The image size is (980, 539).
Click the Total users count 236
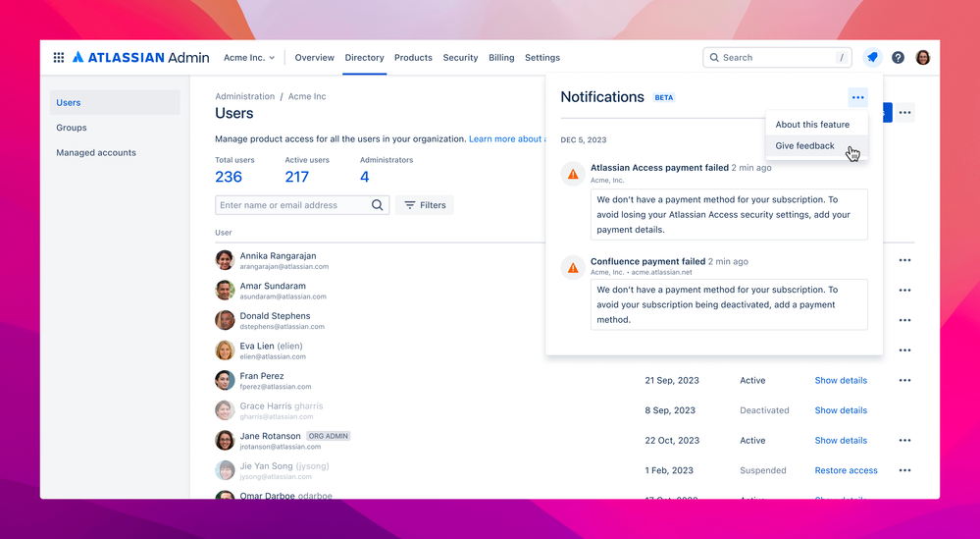(x=229, y=177)
